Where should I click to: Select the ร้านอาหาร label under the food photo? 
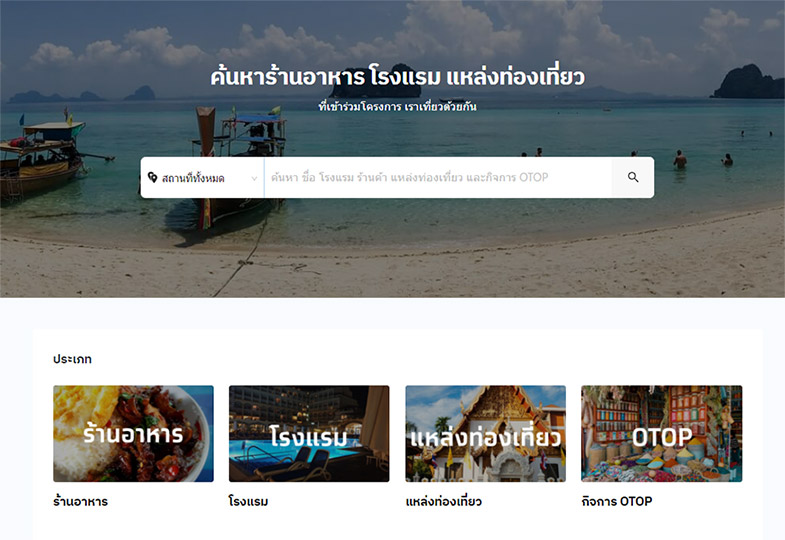(81, 501)
